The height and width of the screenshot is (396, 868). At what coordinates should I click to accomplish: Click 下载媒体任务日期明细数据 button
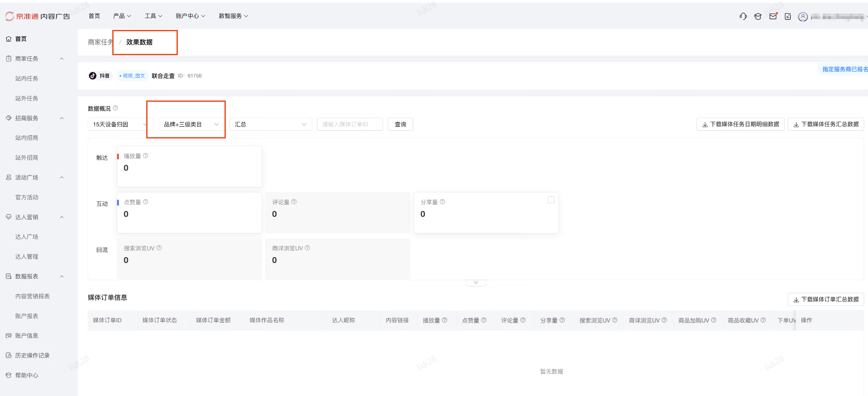coord(740,124)
